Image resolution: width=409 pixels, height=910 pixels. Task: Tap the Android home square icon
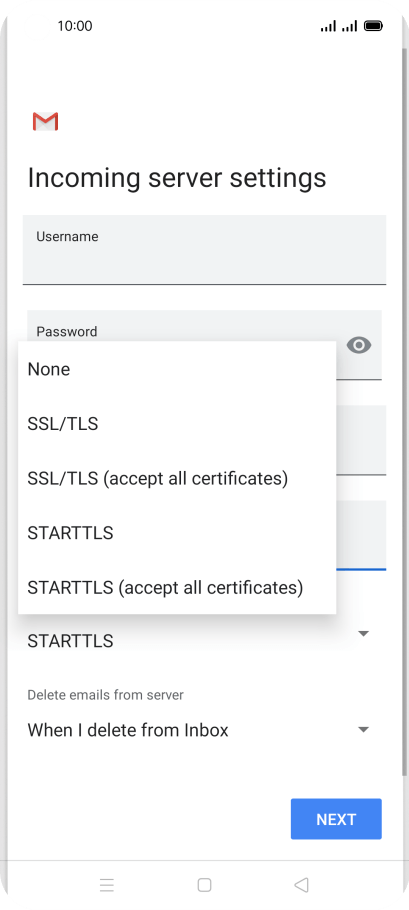204,884
